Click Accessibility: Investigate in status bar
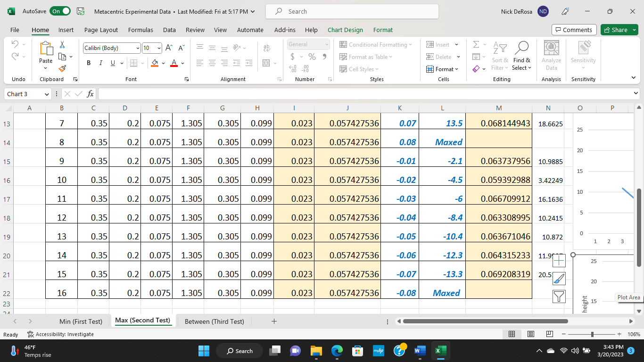The width and height of the screenshot is (644, 362). click(x=60, y=334)
